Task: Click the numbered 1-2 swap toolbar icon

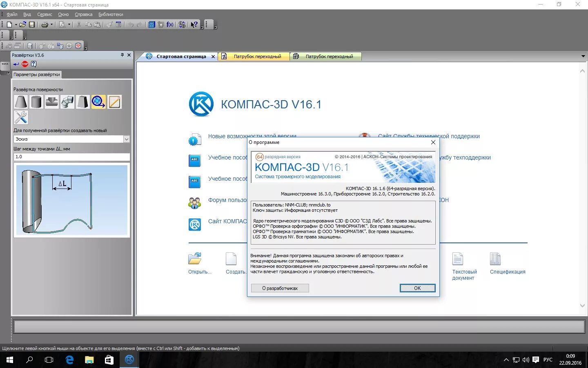Action: [182, 25]
